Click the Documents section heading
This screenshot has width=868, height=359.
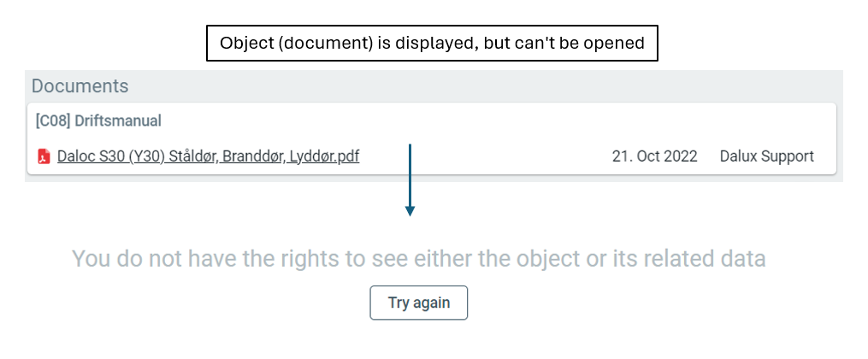tap(80, 86)
